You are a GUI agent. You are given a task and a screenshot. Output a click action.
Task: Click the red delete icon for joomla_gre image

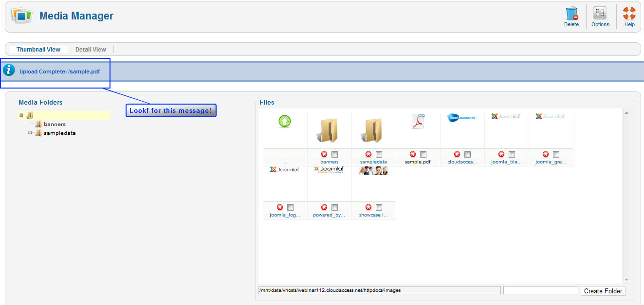[546, 154]
